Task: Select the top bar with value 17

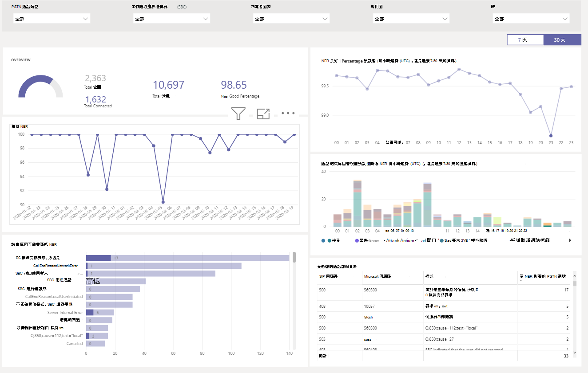Action: 187,258
